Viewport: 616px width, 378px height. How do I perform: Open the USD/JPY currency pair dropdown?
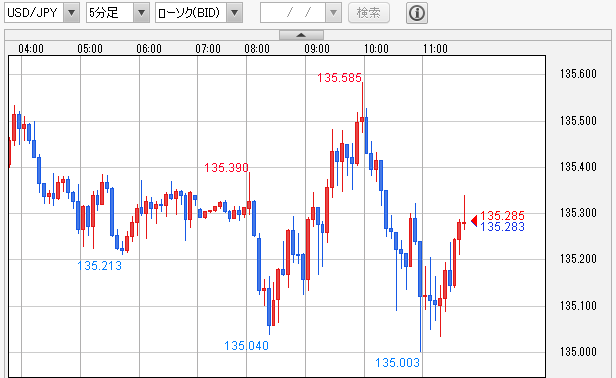[42, 13]
